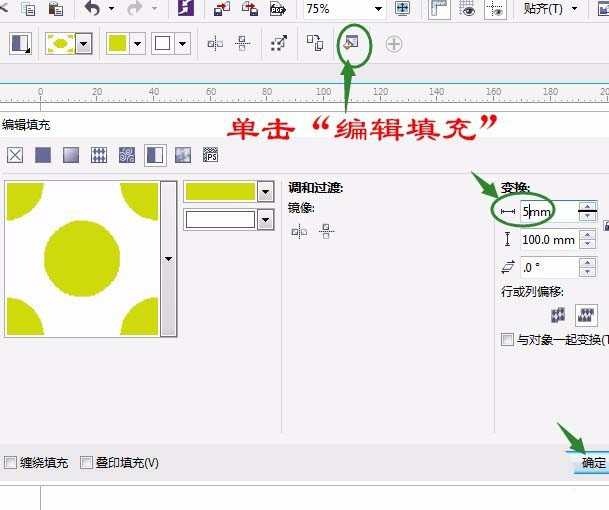Click mirror tiles vertically icon in dialog
The width and height of the screenshot is (609, 510).
tap(326, 232)
